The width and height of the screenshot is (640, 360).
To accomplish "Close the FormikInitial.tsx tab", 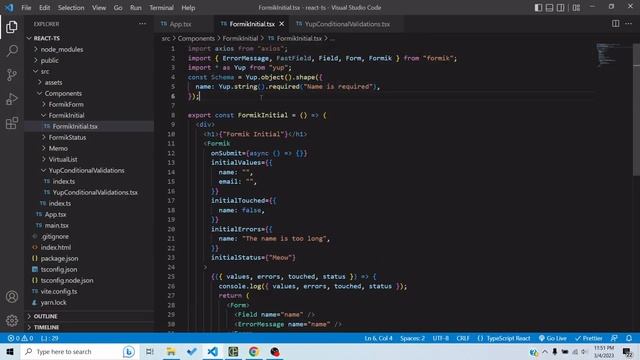I will [x=282, y=24].
